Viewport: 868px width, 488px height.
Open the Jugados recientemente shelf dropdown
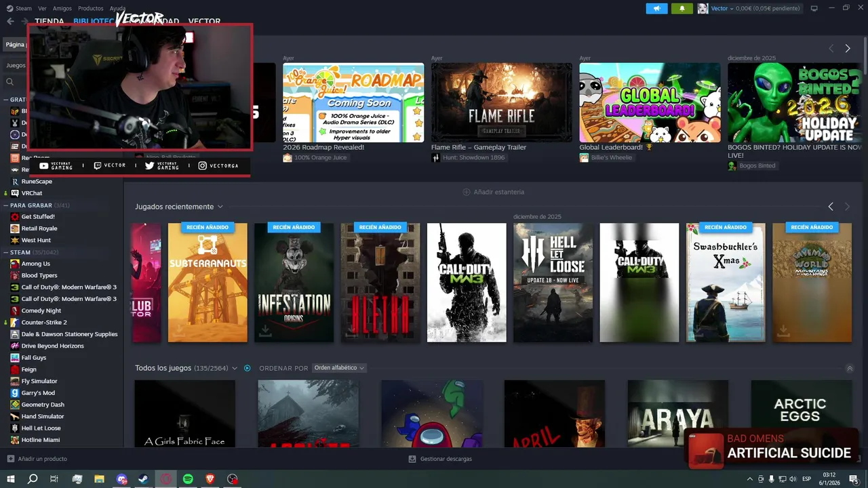pyautogui.click(x=220, y=207)
